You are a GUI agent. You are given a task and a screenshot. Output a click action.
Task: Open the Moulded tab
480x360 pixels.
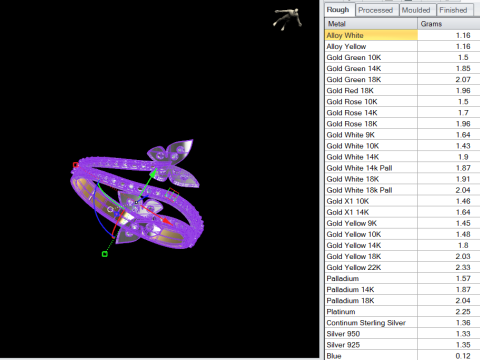point(416,10)
